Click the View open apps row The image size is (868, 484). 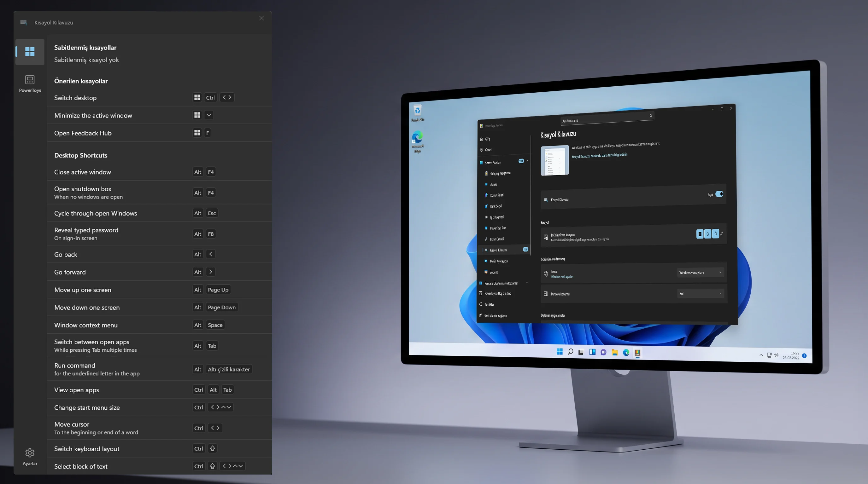pyautogui.click(x=159, y=390)
